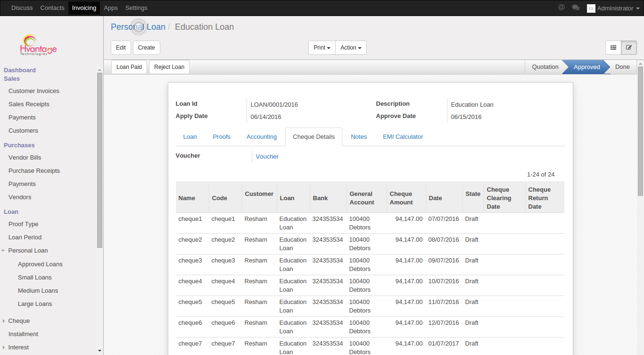
Task: Open the conversations chat icon
Action: pyautogui.click(x=576, y=8)
